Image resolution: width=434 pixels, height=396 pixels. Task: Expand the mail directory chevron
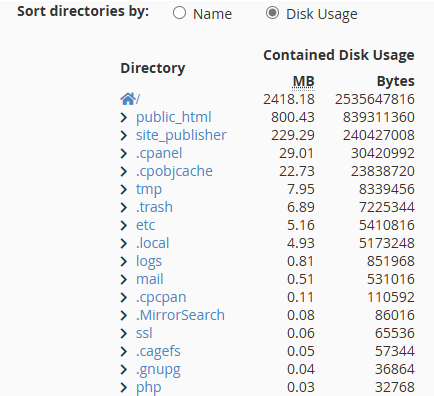pos(124,279)
